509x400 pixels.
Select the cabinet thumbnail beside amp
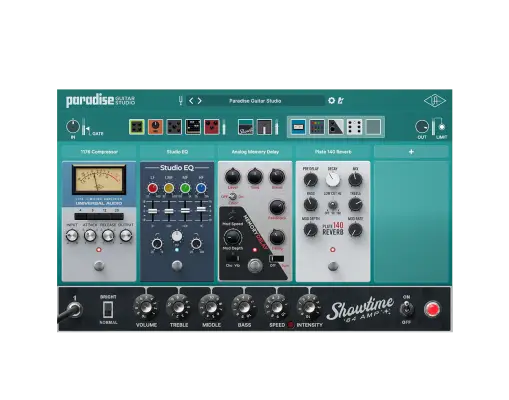tap(264, 127)
